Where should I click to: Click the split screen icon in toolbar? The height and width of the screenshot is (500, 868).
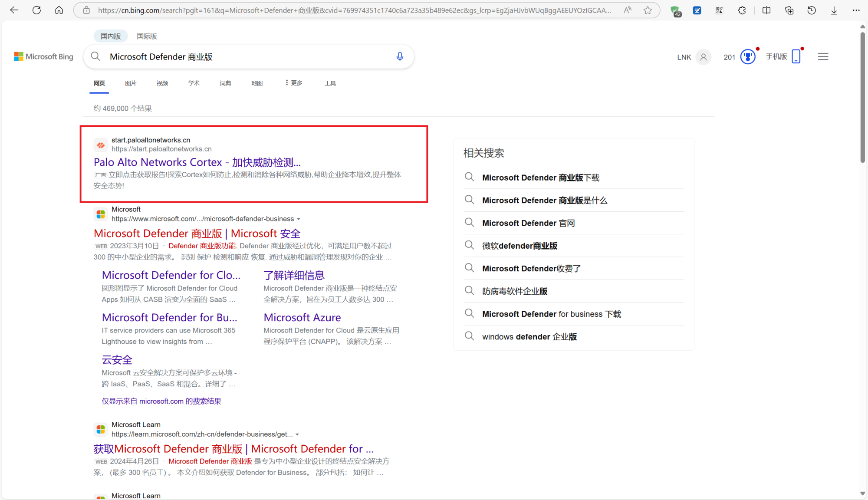(x=766, y=10)
